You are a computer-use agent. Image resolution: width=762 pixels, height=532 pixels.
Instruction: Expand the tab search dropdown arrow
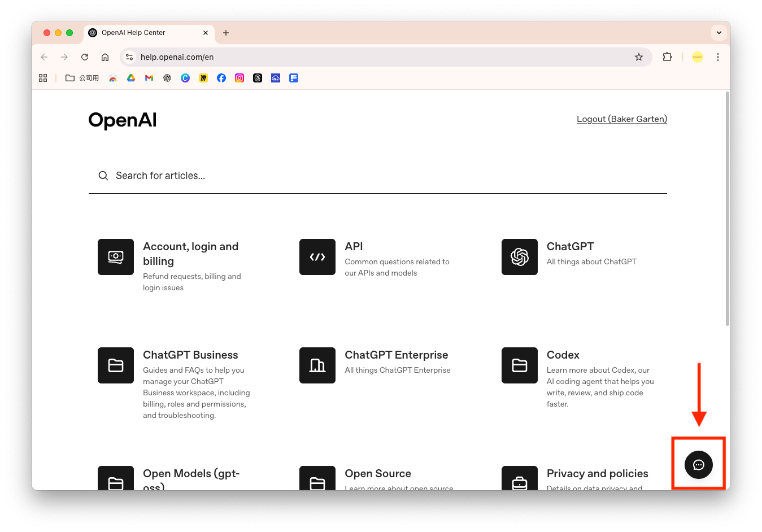(719, 33)
